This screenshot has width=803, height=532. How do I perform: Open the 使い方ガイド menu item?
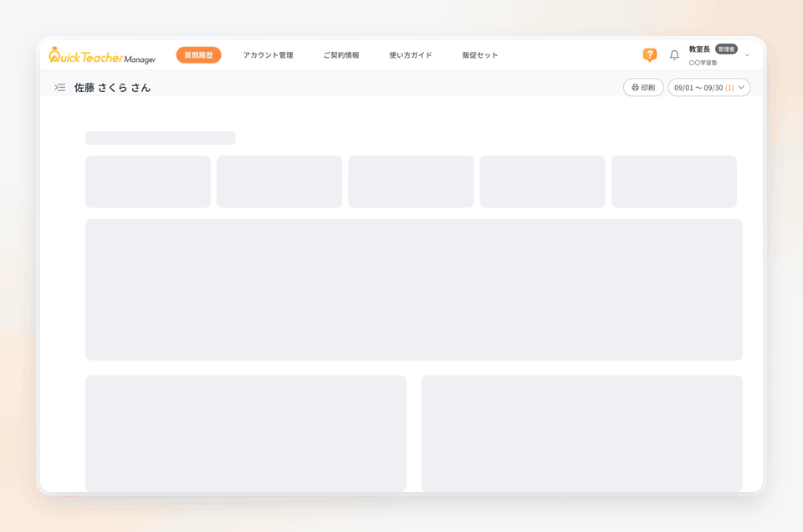tap(411, 54)
